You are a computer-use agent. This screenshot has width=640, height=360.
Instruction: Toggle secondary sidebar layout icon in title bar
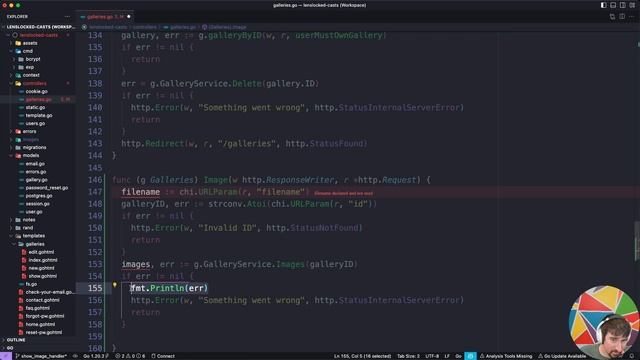[622, 5]
